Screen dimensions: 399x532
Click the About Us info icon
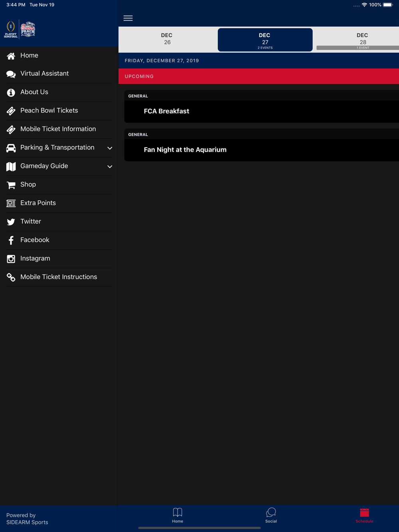(x=11, y=93)
